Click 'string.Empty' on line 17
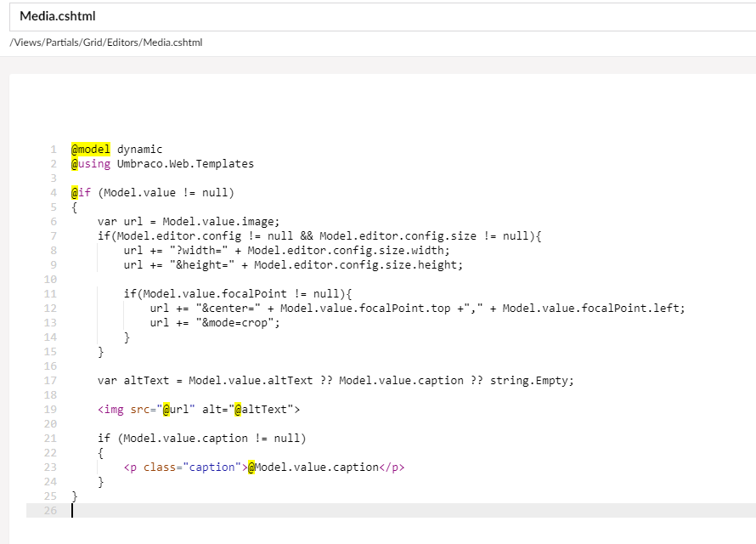 tap(528, 381)
